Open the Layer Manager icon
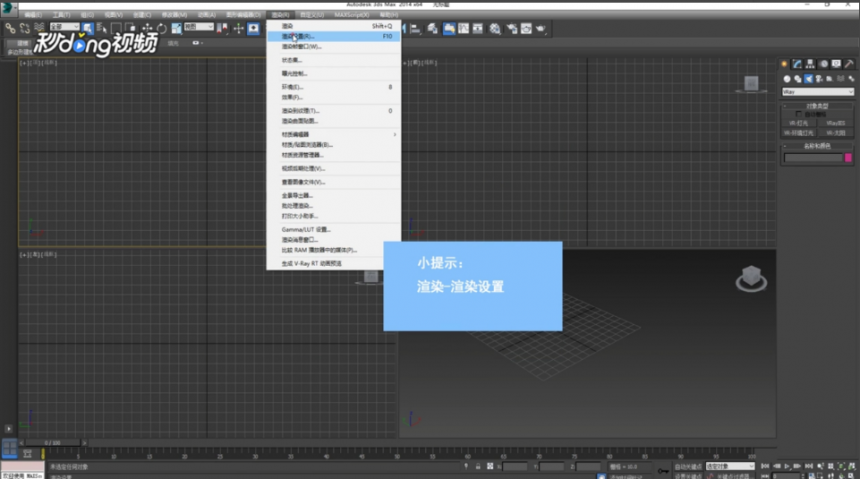 point(433,29)
